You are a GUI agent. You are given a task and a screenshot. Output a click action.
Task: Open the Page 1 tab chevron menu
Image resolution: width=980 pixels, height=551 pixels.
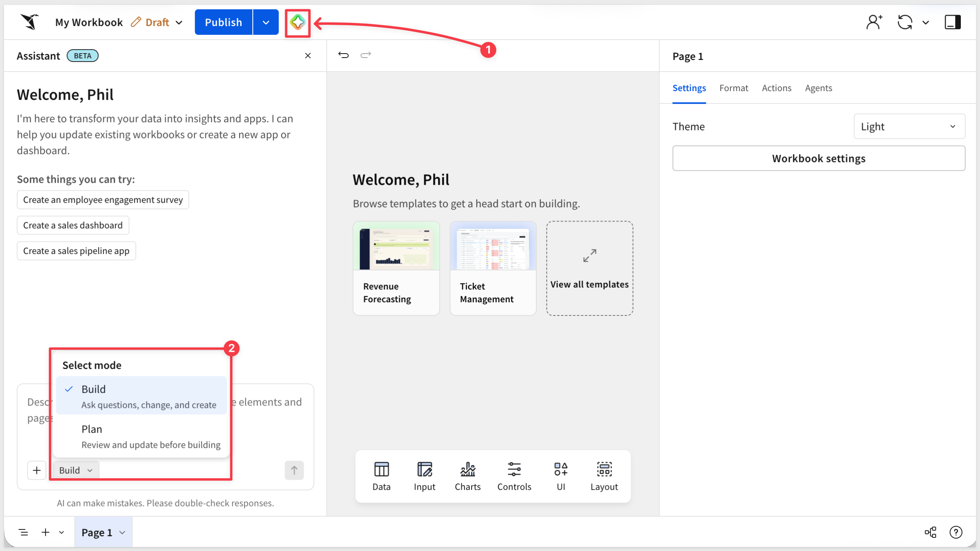(122, 533)
